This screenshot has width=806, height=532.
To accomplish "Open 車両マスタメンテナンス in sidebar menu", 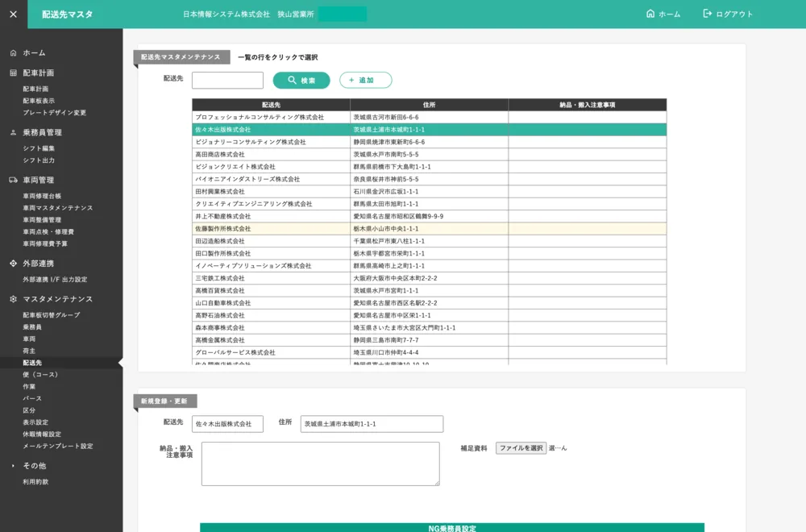I will (57, 208).
